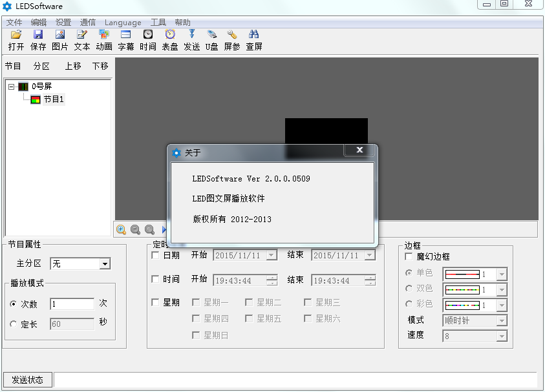Open the 设置 menu
This screenshot has width=545, height=392.
click(63, 23)
